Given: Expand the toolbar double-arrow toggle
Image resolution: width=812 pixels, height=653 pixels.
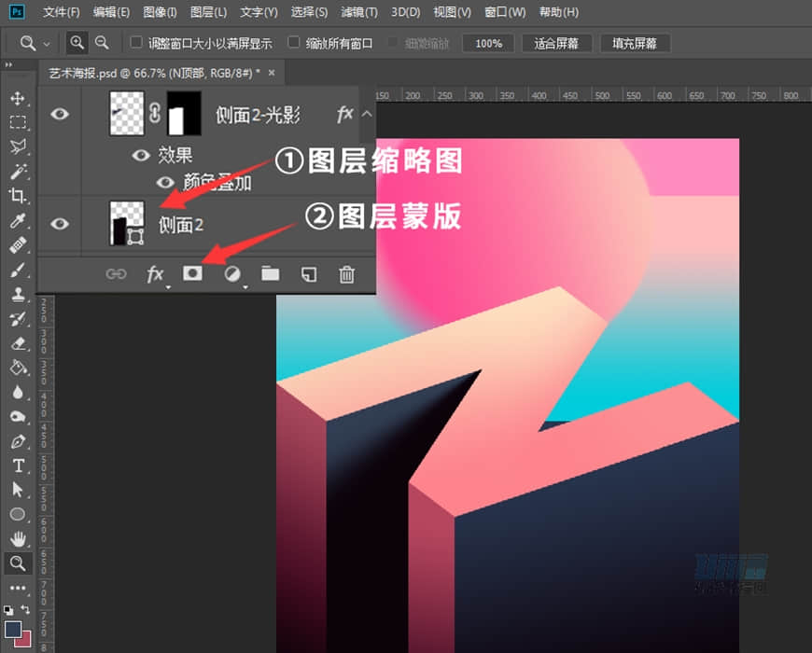Looking at the screenshot, I should pyautogui.click(x=7, y=64).
